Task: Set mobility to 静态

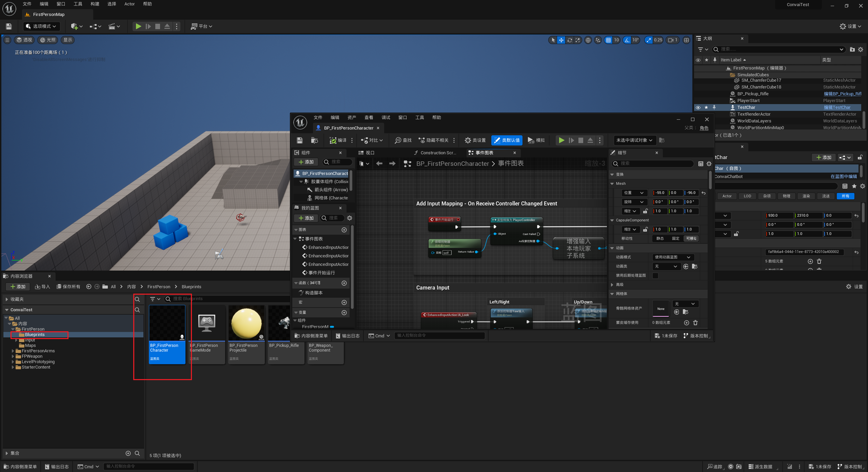Action: tap(660, 239)
